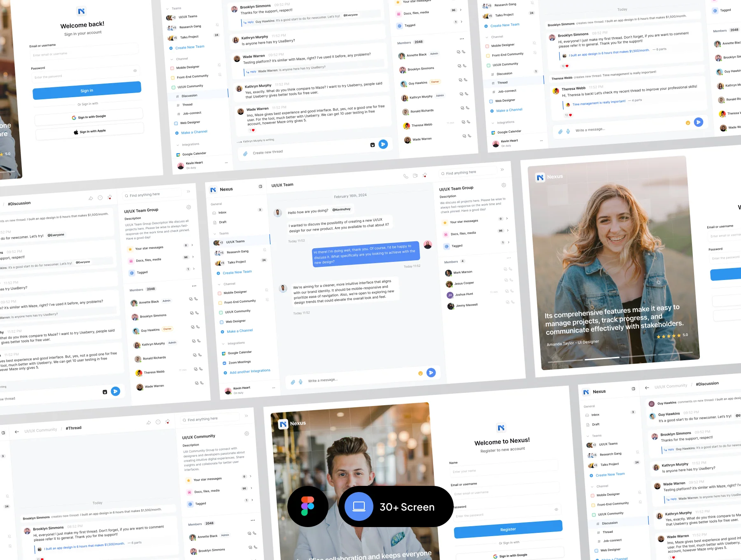Click Sign in with Google on Welcome back screen
741x560 pixels.
coord(89,117)
